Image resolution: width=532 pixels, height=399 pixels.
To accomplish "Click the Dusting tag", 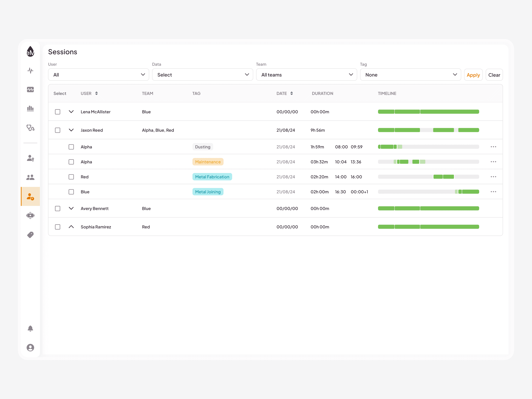I will click(x=203, y=147).
